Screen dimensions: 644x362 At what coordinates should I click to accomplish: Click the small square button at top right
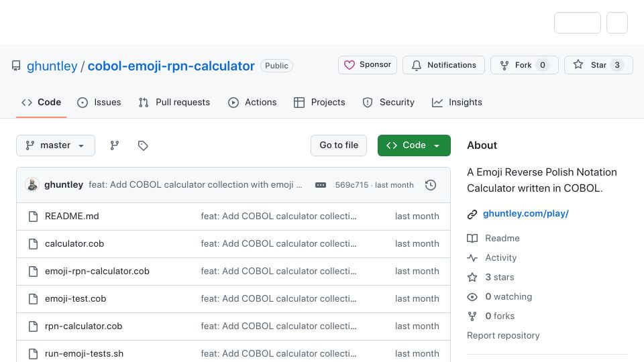617,23
